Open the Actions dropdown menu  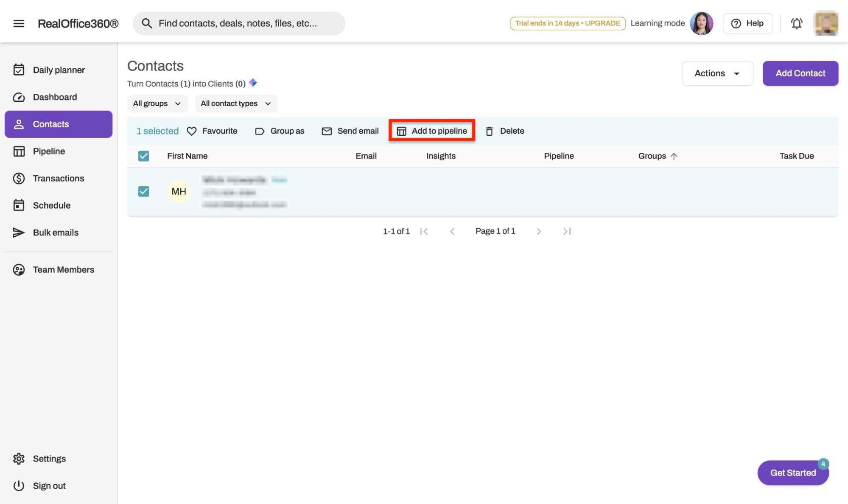(717, 73)
